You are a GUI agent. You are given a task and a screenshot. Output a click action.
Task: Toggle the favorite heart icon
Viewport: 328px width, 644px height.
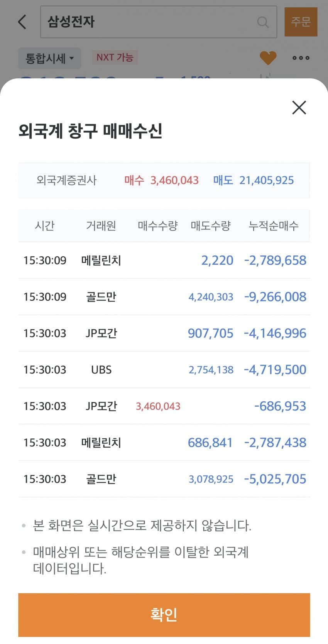click(x=268, y=58)
